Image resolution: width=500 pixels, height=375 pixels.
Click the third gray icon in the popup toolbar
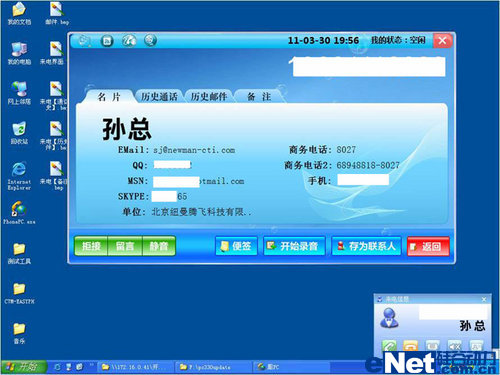432,346
